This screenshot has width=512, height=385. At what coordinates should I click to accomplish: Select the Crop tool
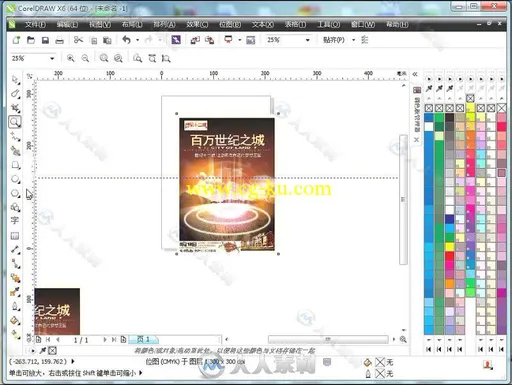pos(15,108)
